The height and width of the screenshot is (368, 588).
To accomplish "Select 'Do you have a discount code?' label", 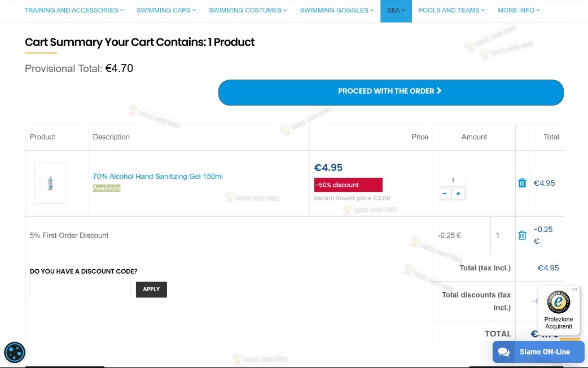I will (x=84, y=271).
